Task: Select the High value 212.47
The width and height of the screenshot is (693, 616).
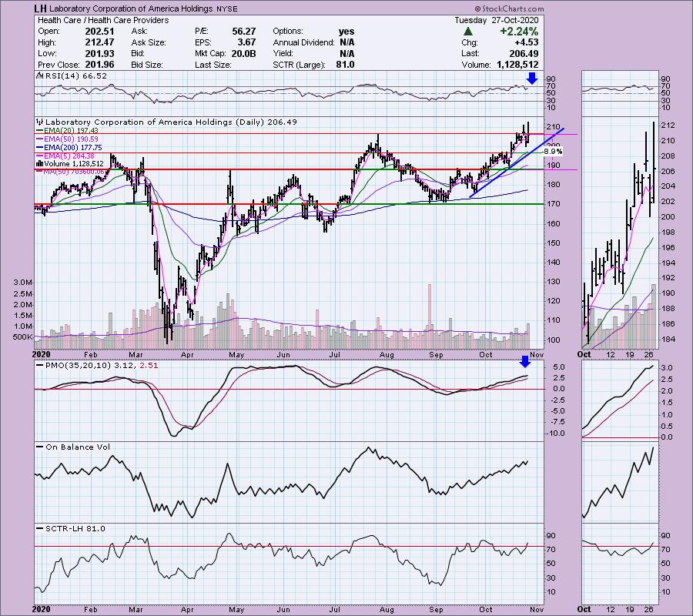Action: (x=99, y=42)
